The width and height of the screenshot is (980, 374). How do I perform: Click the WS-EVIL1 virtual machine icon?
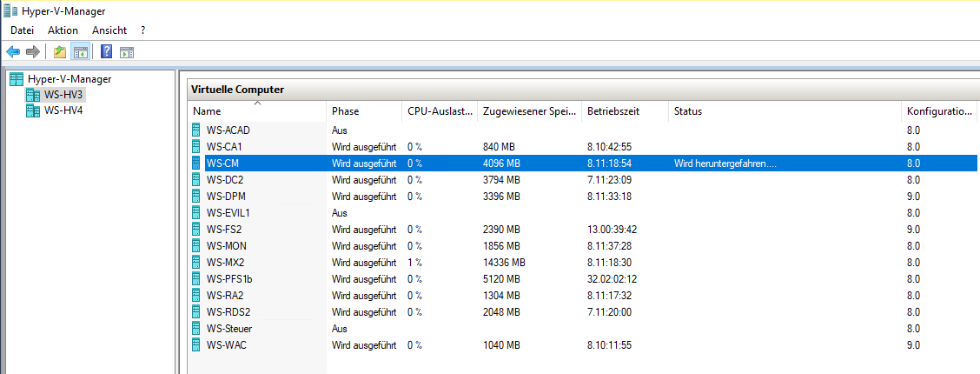click(x=197, y=212)
